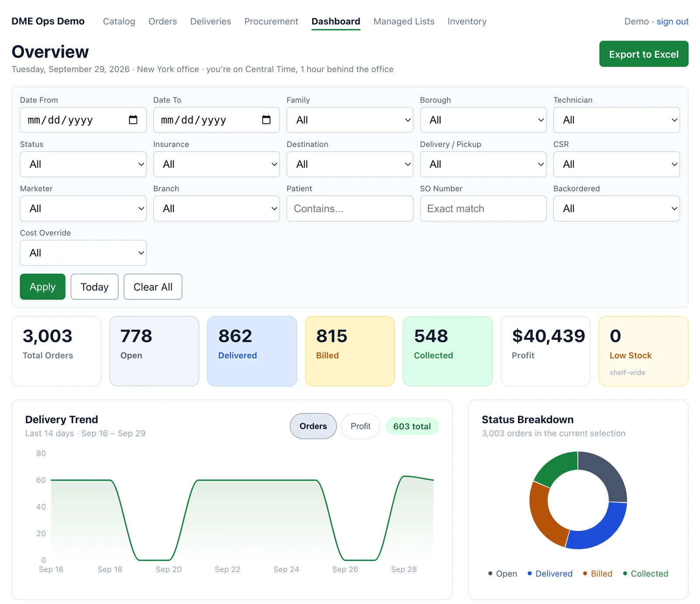Expand the Borough filter dropdown
This screenshot has width=700, height=604.
[x=483, y=120]
